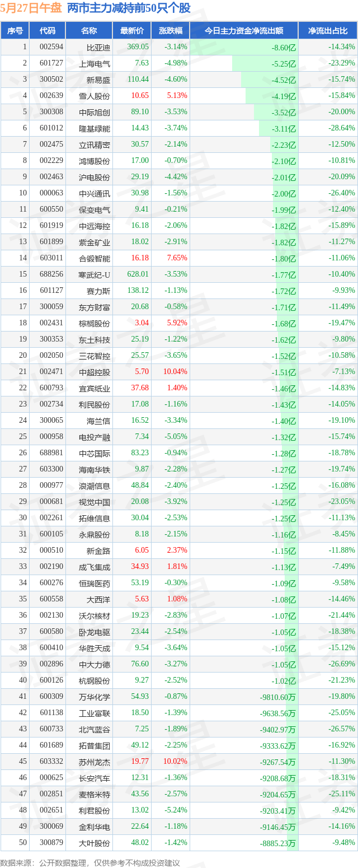
Task: Click the 数据来源 disclaimer footer text
Action: point(90,863)
